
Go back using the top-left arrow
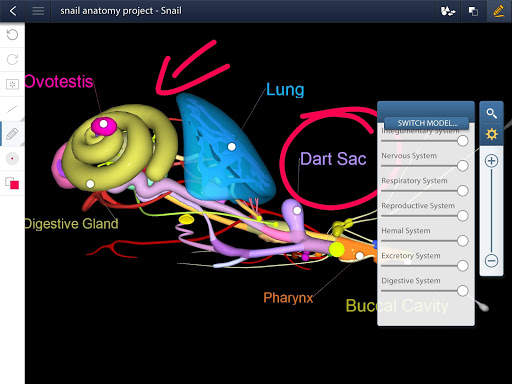click(13, 11)
